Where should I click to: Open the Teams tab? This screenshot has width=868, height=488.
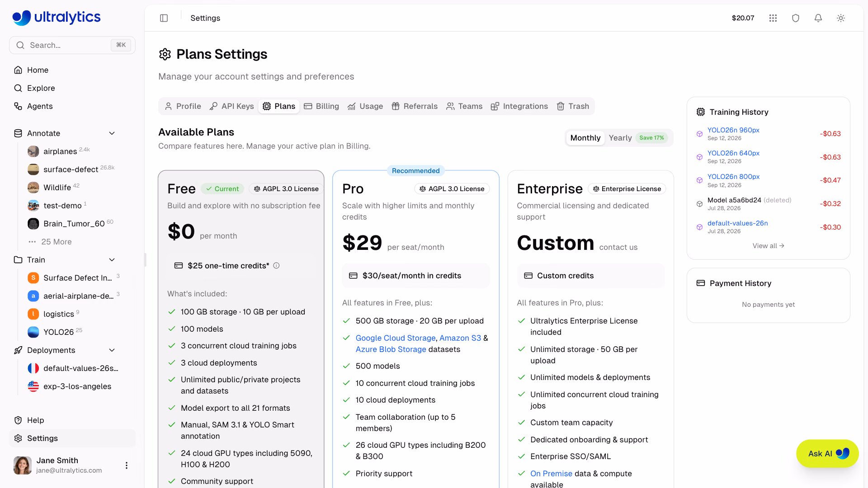tap(464, 106)
